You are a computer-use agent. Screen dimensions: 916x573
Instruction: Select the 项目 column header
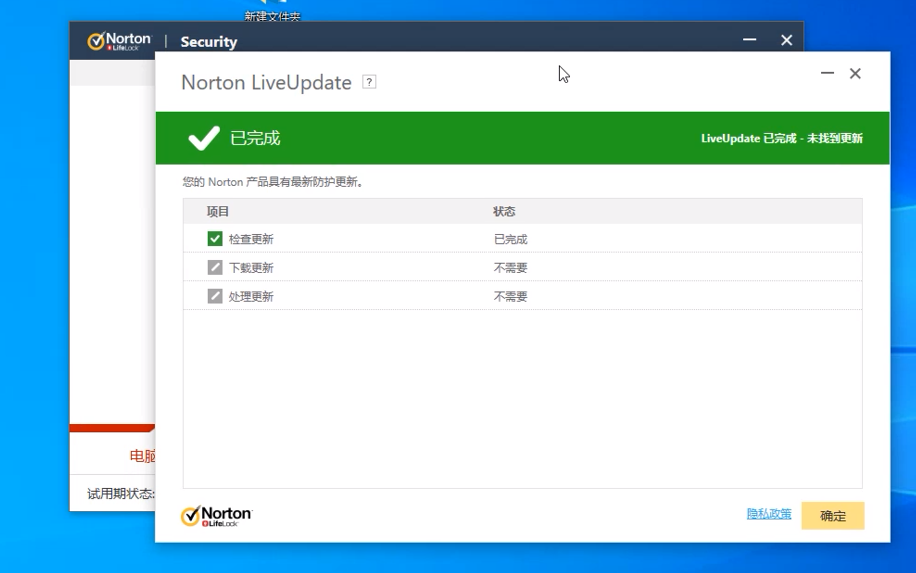[x=217, y=211]
